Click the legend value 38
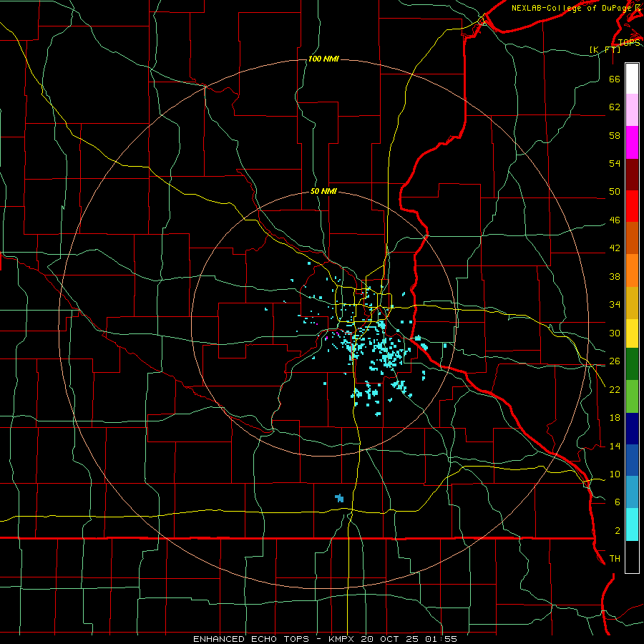The width and height of the screenshot is (644, 644). coord(615,277)
